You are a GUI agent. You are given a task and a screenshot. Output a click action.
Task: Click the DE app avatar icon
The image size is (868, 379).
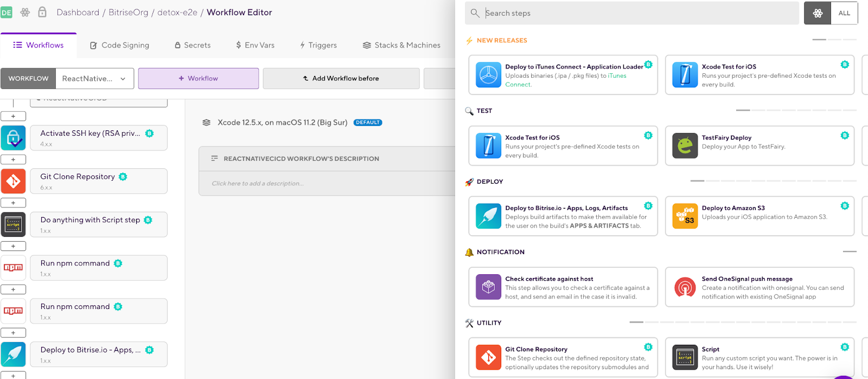pos(6,12)
